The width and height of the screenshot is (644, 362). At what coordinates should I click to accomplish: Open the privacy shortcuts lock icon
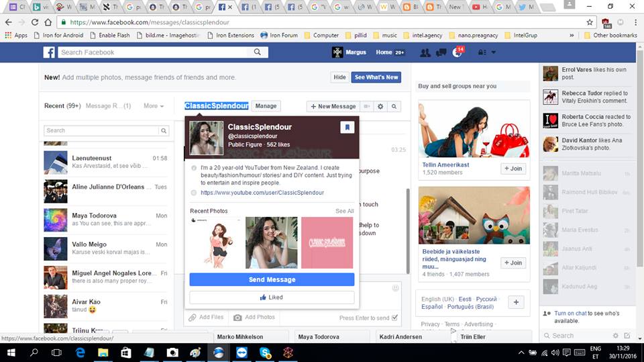pos(482,52)
